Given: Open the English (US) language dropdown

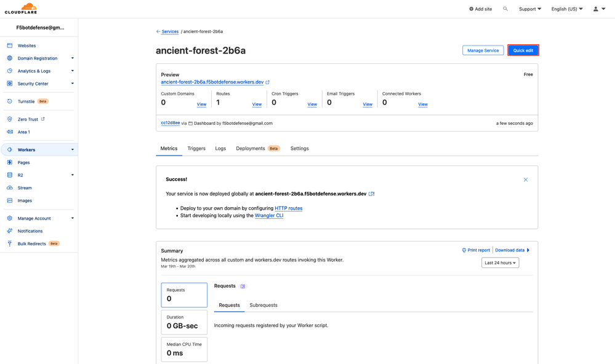Looking at the screenshot, I should coord(567,9).
